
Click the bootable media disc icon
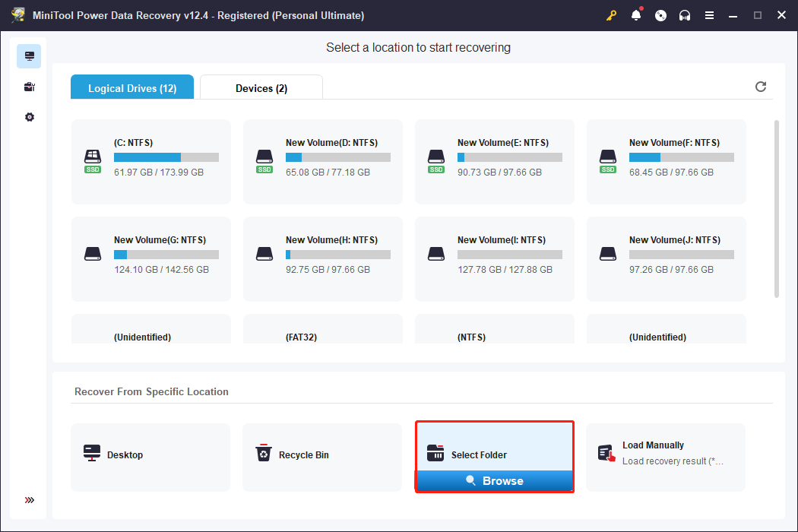(660, 14)
